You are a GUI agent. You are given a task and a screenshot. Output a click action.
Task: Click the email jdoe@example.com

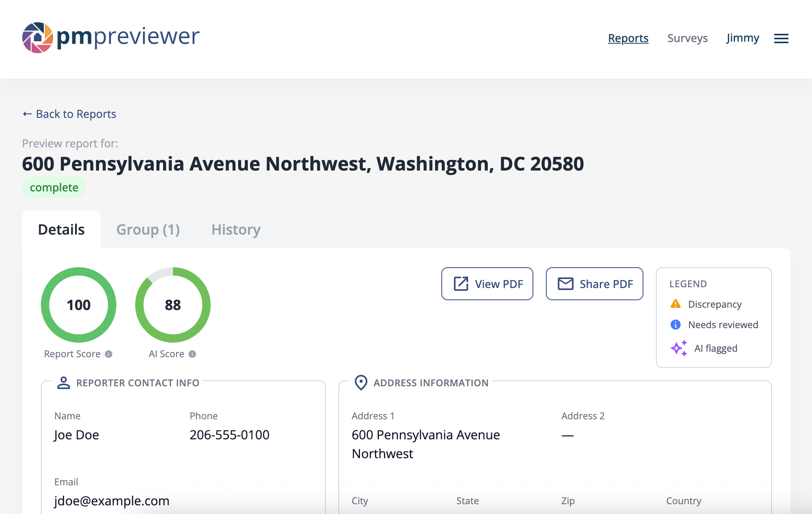point(112,501)
